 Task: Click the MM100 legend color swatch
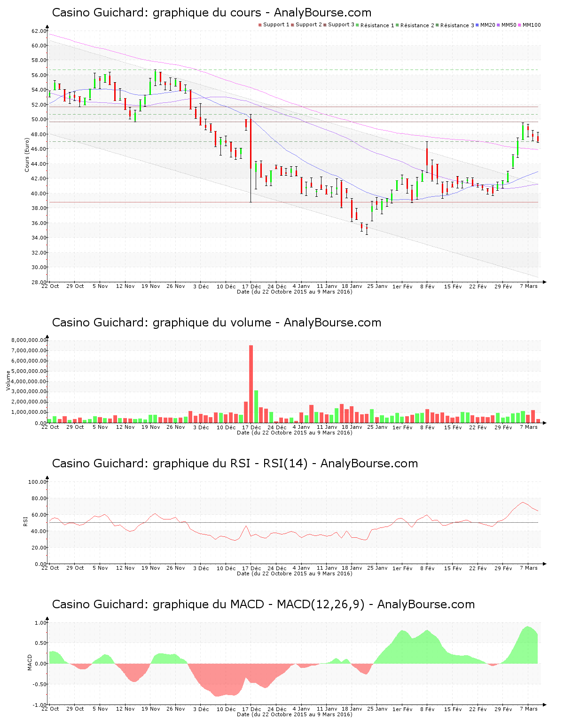click(x=519, y=25)
